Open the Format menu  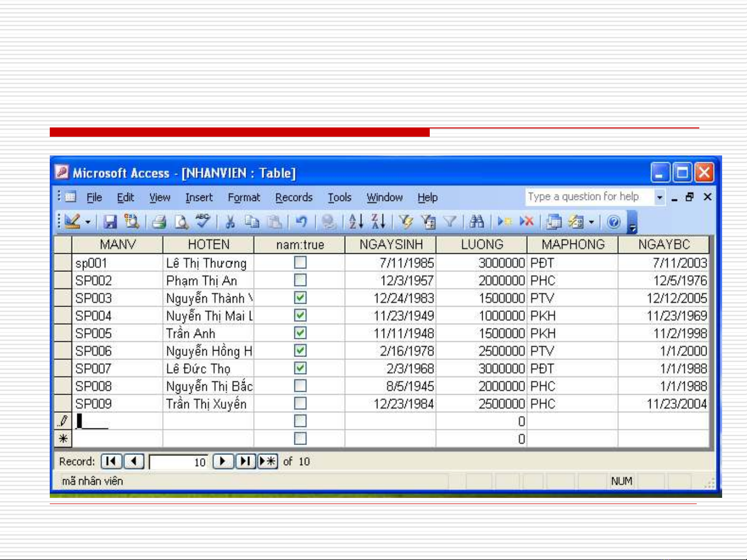244,197
